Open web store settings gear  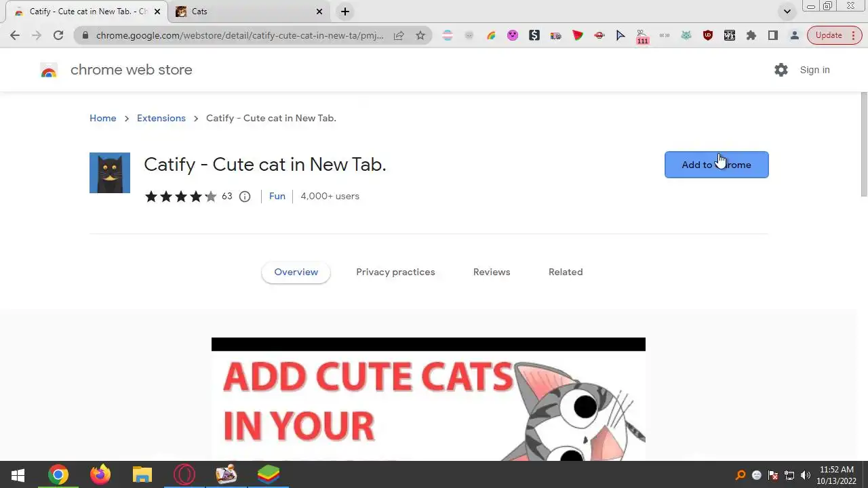(781, 70)
